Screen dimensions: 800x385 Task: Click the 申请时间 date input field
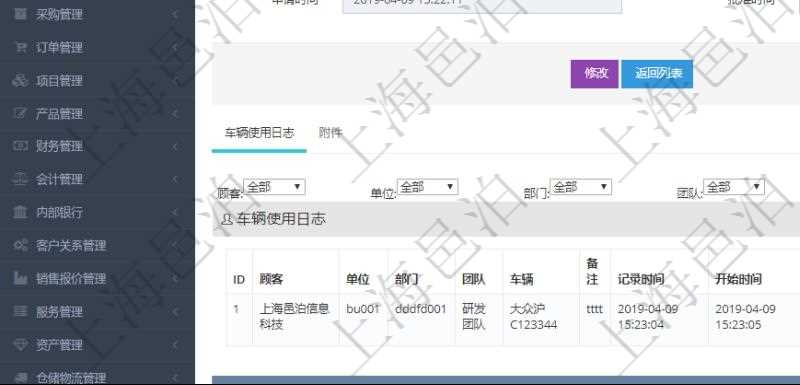tap(482, 6)
